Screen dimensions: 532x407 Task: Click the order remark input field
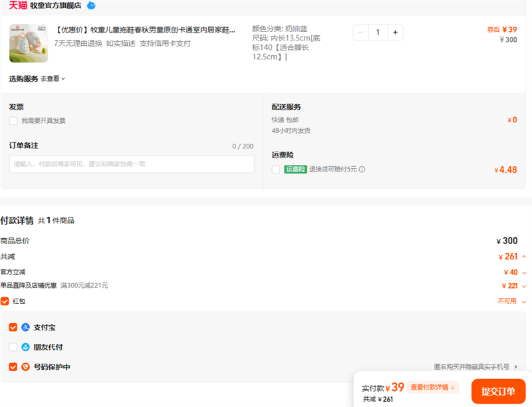coord(132,164)
